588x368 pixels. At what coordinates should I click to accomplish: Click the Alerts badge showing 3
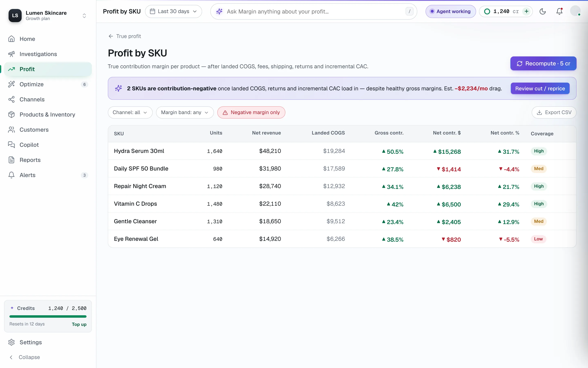84,175
